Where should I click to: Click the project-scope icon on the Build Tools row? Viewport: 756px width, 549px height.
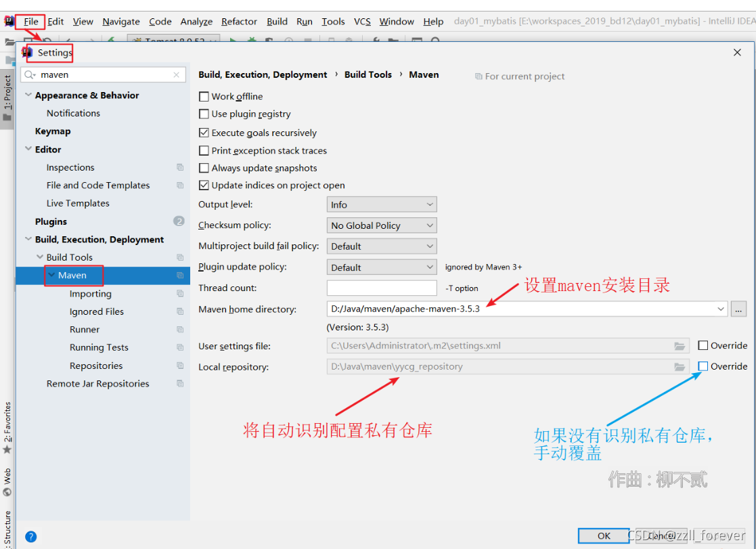tap(180, 257)
